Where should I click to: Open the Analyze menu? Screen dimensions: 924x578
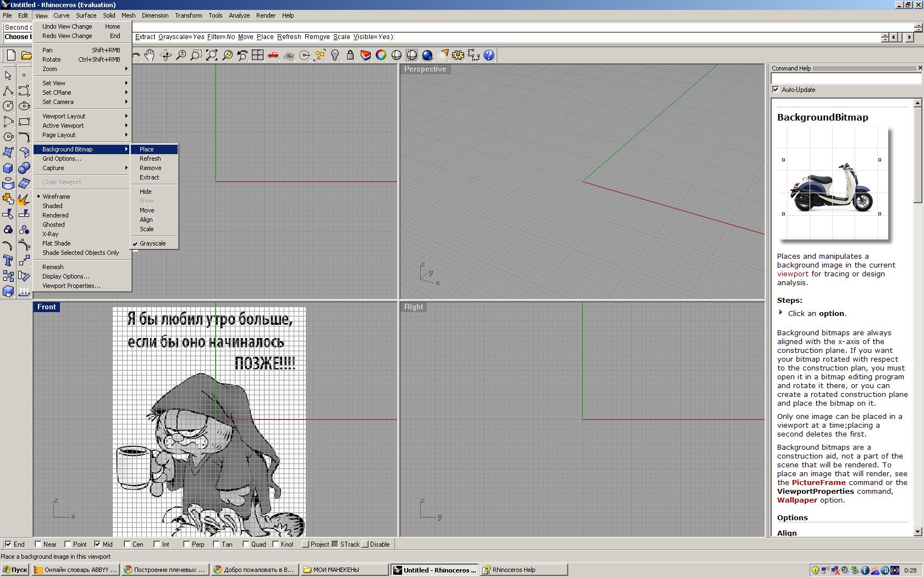click(x=239, y=15)
